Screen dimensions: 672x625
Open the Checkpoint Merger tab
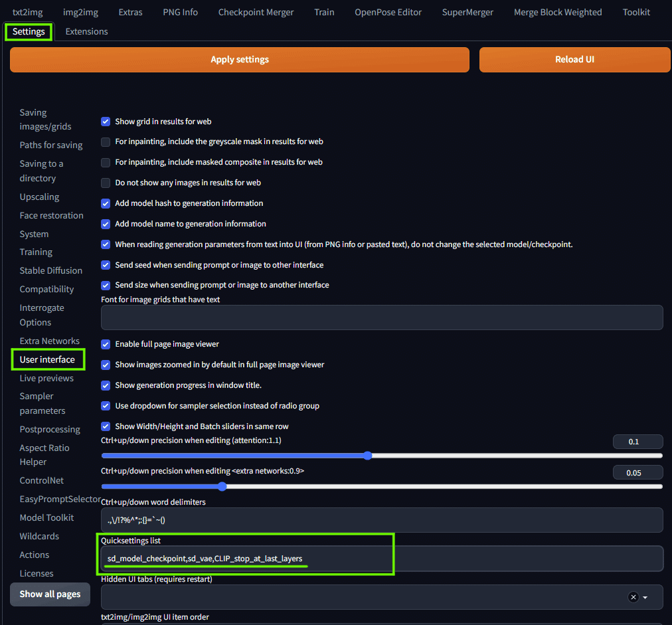click(x=256, y=12)
